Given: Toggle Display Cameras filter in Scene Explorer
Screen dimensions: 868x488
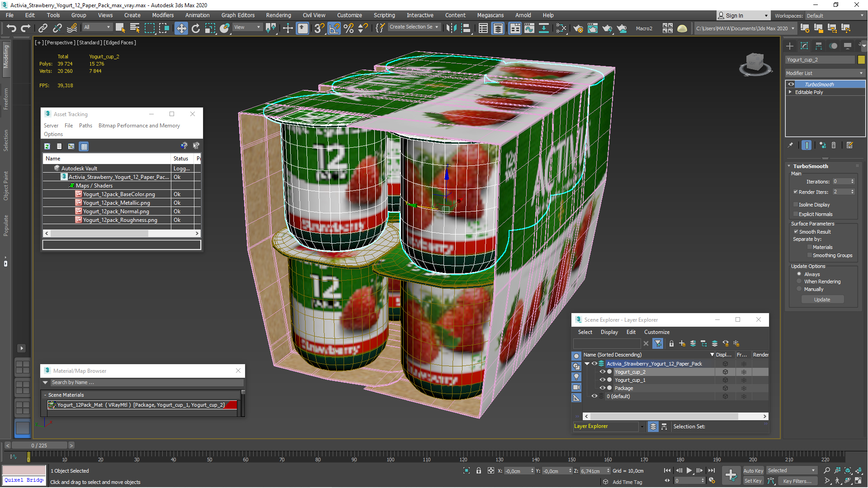Looking at the screenshot, I should (x=576, y=387).
